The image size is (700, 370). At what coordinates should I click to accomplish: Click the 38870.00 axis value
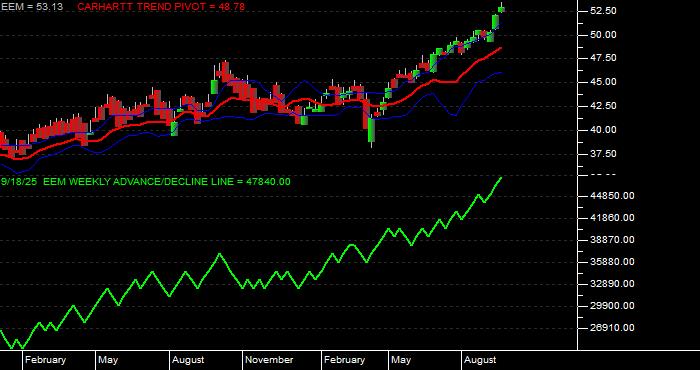click(x=612, y=240)
